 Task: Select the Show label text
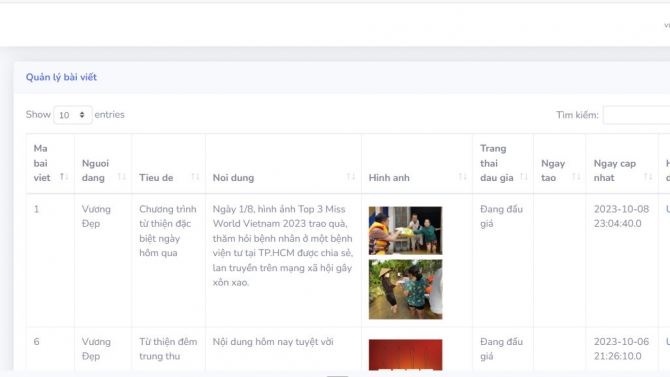[x=38, y=115]
